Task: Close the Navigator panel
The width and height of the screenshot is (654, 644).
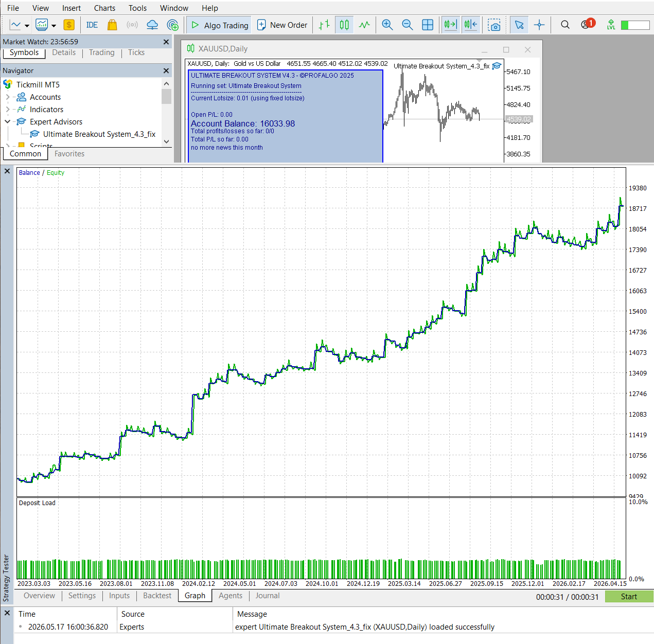Action: (166, 70)
